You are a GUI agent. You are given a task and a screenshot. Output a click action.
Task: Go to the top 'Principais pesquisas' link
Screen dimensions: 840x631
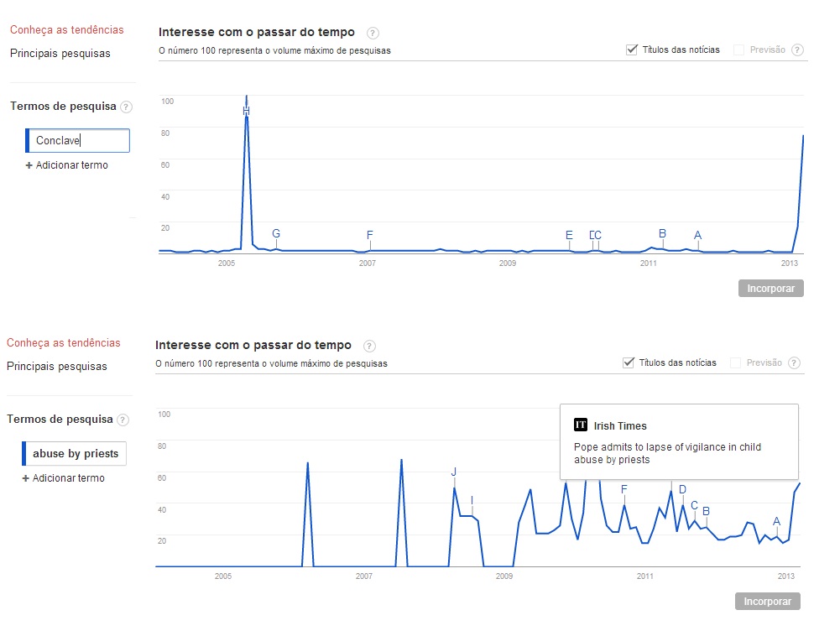[60, 54]
